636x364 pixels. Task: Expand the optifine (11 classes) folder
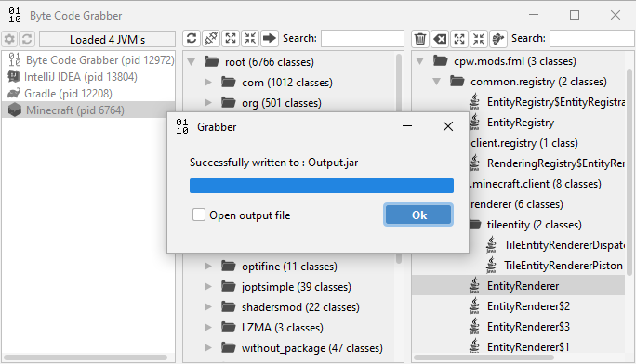tap(208, 266)
